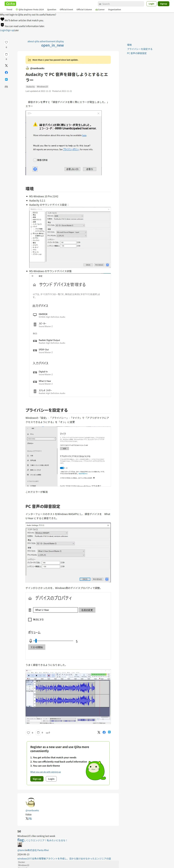This screenshot has height=868, width=174.
Task: Open the Official Event tab
Action: coord(66,9)
